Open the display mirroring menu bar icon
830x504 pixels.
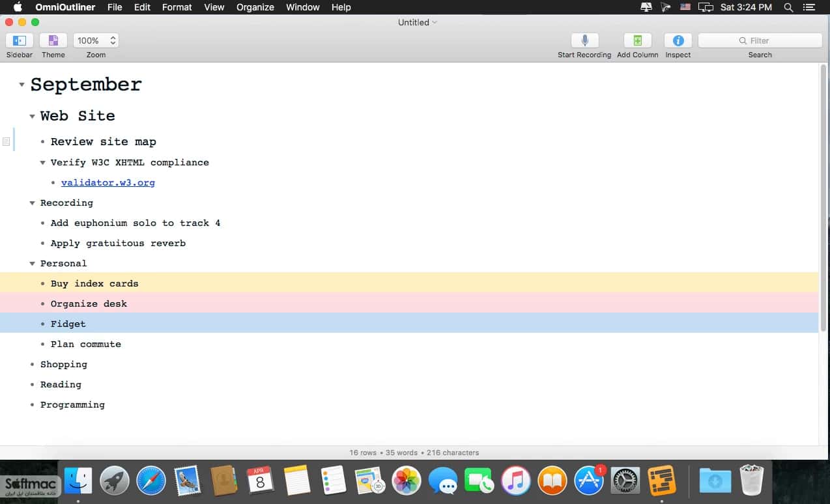point(706,7)
